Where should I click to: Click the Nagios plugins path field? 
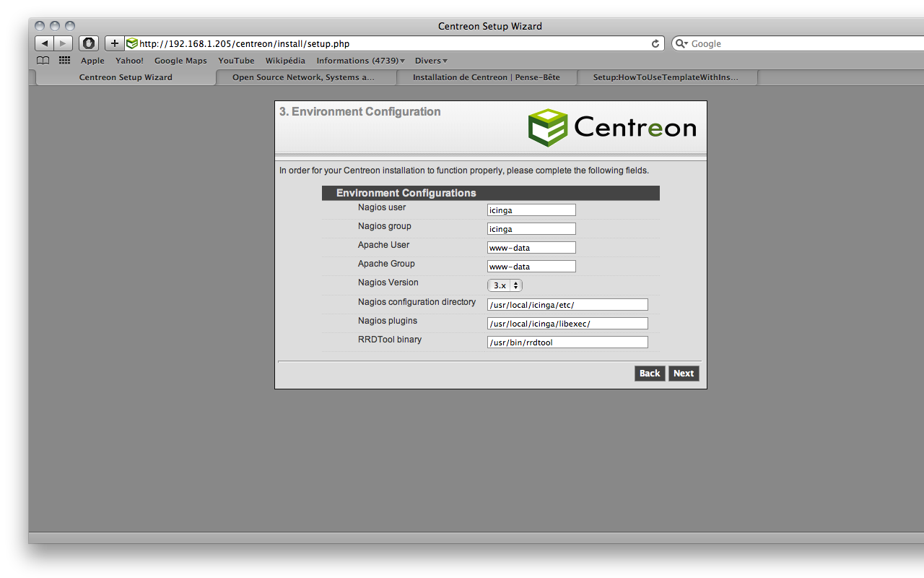567,324
